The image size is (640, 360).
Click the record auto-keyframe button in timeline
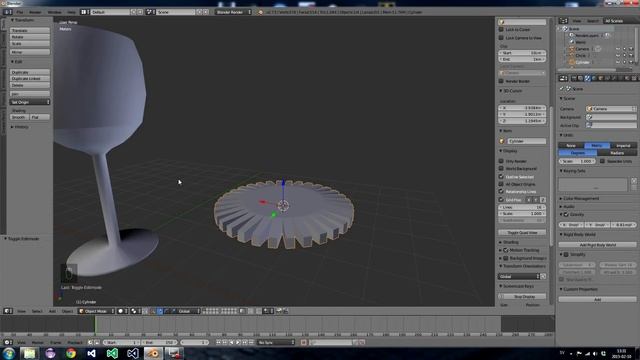[x=304, y=342]
